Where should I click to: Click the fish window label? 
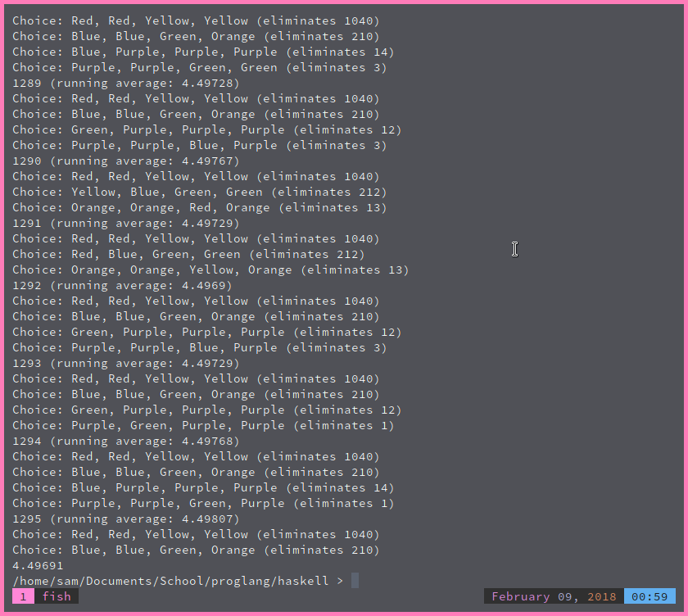pos(57,596)
